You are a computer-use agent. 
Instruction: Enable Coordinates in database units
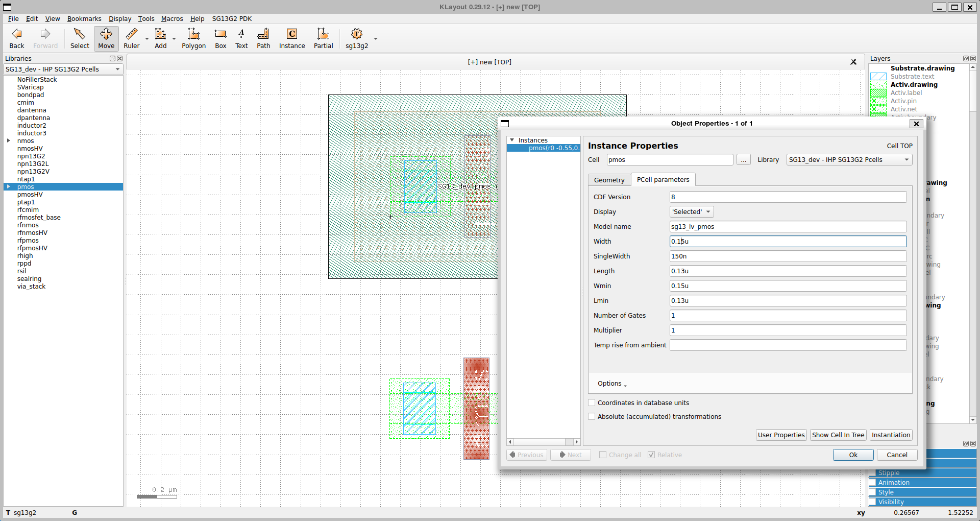pyautogui.click(x=592, y=402)
